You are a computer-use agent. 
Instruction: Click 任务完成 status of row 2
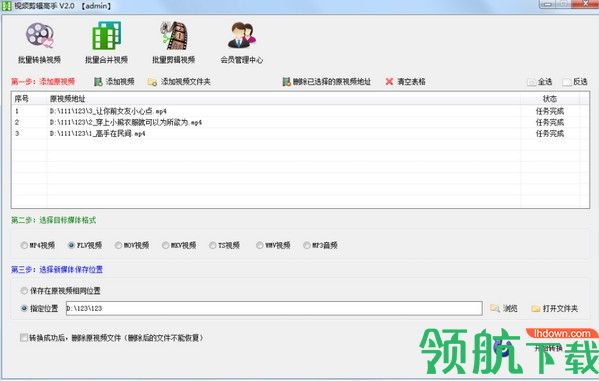[x=550, y=122]
